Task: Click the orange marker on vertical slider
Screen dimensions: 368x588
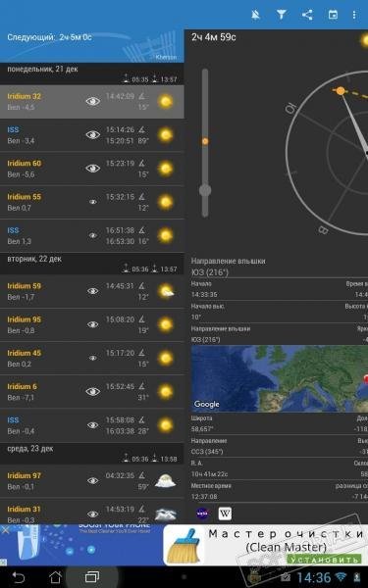Action: point(205,141)
